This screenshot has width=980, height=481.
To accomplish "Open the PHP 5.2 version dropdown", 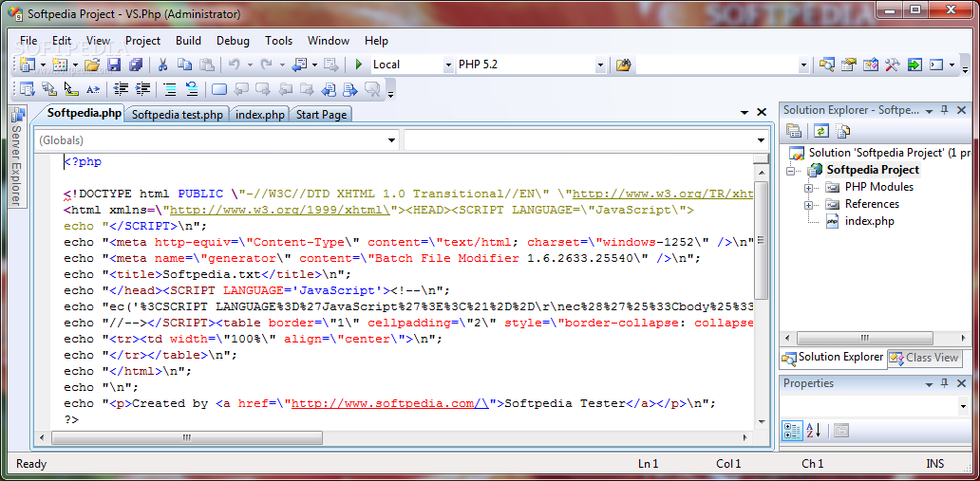I will 600,65.
